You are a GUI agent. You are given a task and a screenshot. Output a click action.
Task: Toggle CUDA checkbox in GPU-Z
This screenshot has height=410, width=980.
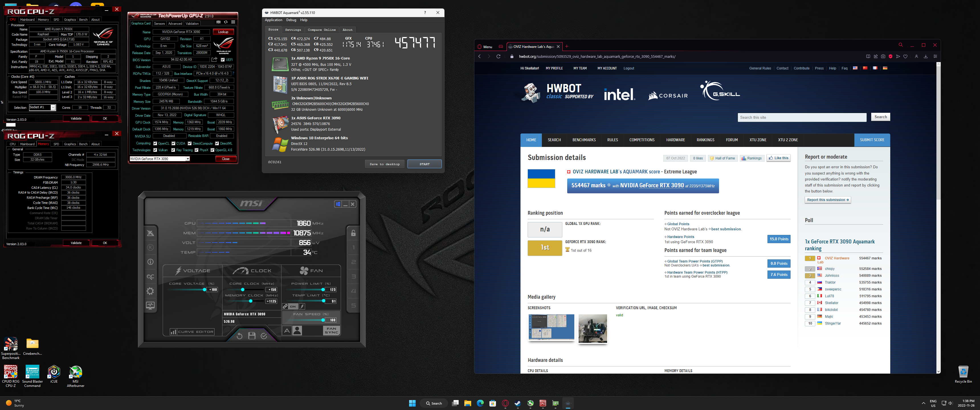pyautogui.click(x=173, y=143)
